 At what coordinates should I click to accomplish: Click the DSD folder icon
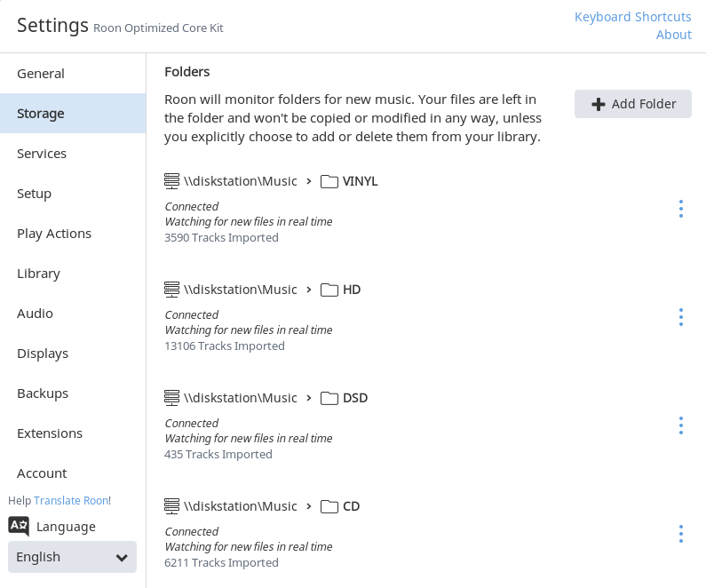tap(329, 398)
